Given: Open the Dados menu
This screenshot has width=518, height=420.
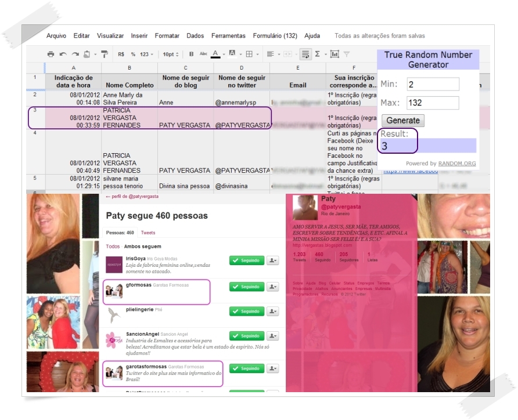Looking at the screenshot, I should point(195,35).
